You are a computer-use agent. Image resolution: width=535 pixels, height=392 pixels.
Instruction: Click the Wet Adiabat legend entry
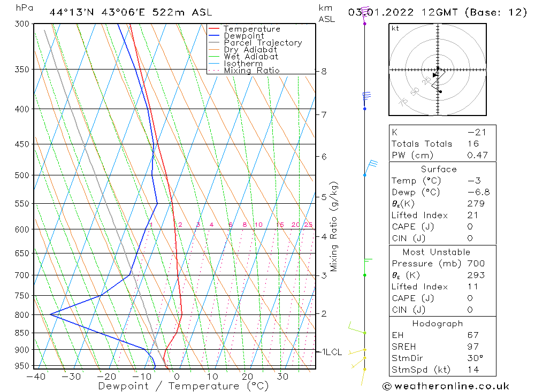coord(243,56)
